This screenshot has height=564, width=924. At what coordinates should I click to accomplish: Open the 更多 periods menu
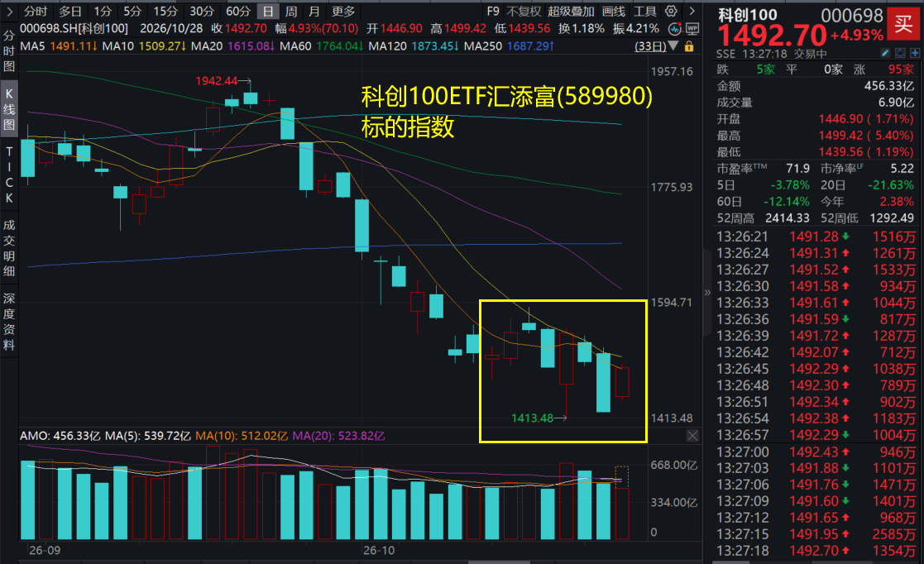click(x=343, y=12)
